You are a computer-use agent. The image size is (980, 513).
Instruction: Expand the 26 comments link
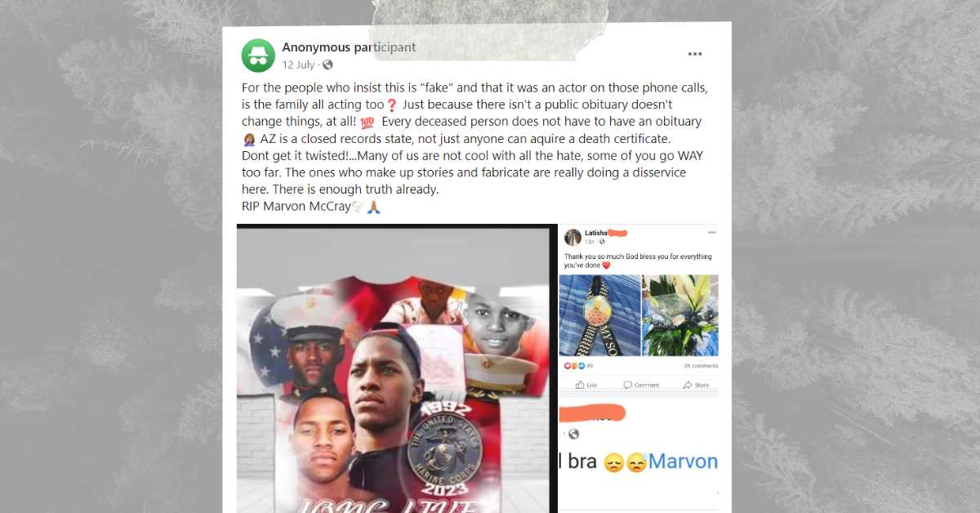pos(701,365)
